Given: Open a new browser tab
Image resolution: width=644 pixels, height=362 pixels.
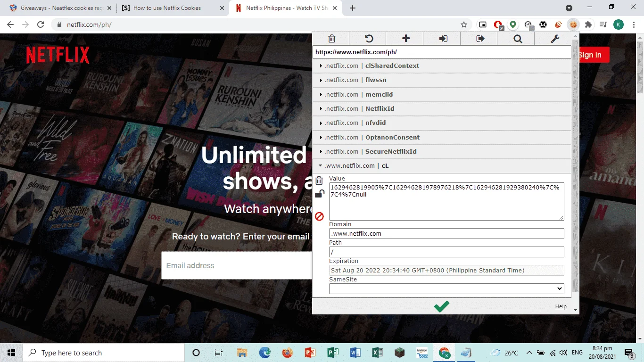Looking at the screenshot, I should [353, 8].
